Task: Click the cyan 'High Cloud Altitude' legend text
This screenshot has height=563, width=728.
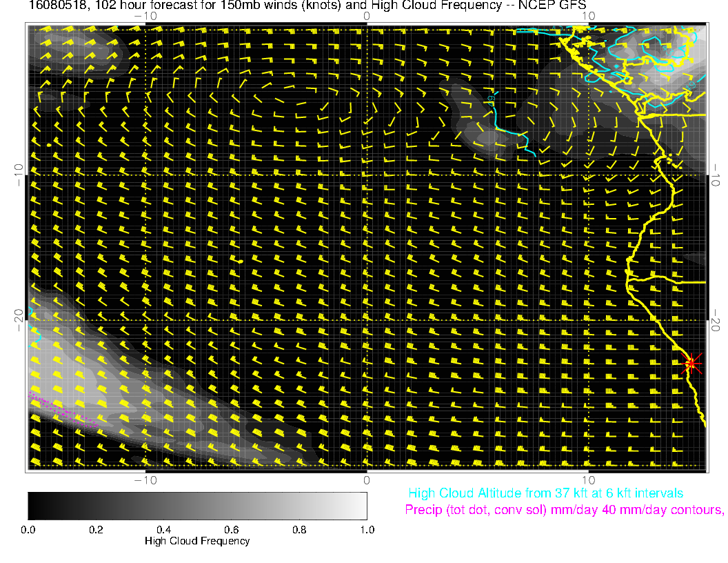Action: (545, 493)
